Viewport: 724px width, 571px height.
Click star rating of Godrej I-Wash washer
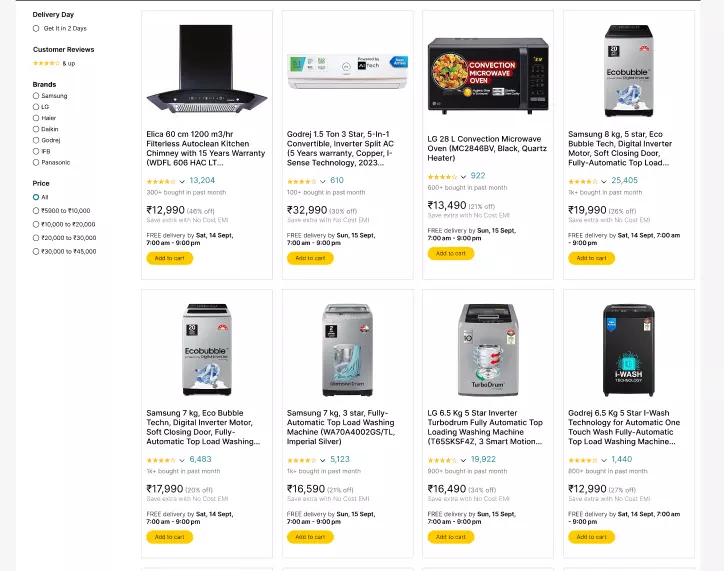tap(582, 460)
